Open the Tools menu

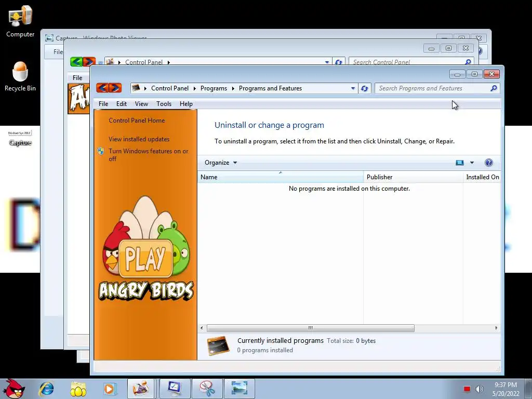(x=164, y=104)
